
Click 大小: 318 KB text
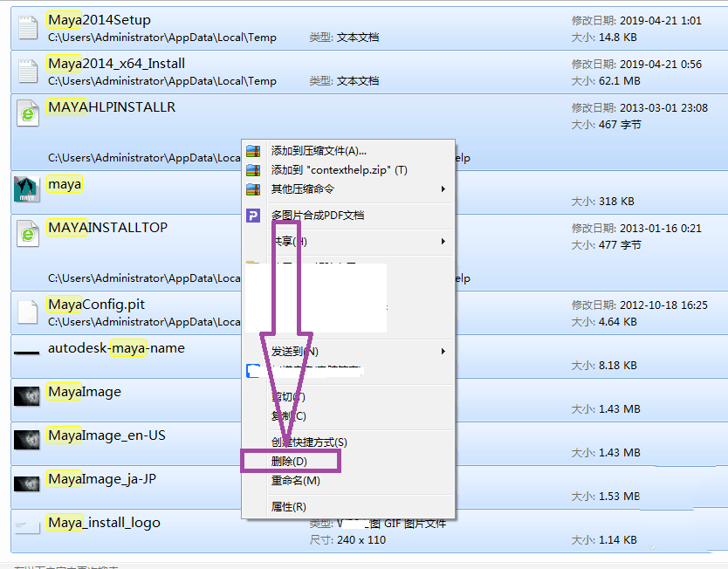(602, 202)
